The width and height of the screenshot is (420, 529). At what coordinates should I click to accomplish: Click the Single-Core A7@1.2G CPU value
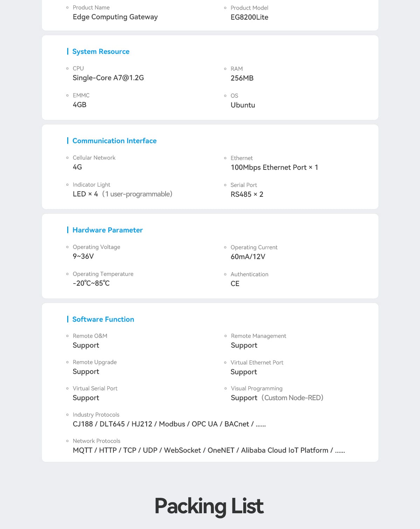tap(108, 78)
